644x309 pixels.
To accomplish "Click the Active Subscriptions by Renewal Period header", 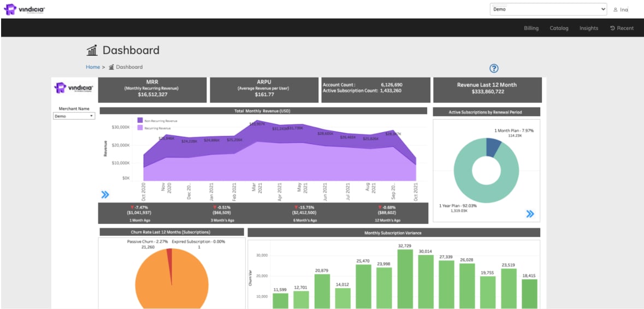I will 487,111.
